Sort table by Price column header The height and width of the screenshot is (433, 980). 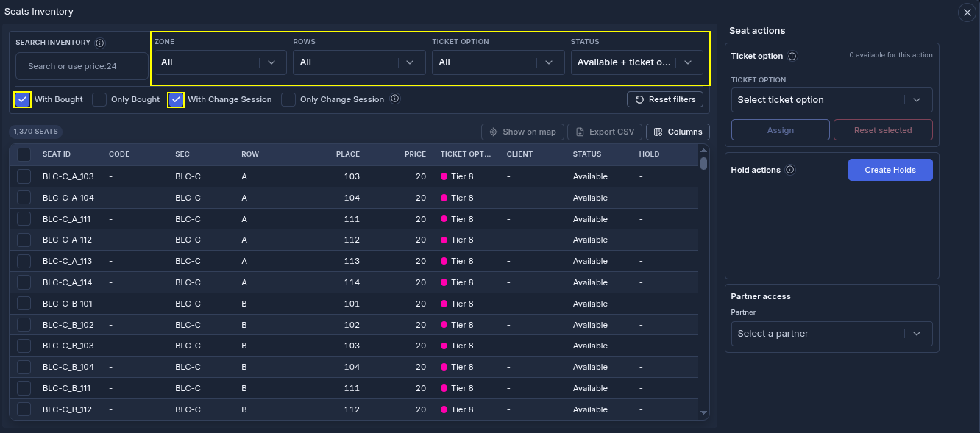coord(415,154)
